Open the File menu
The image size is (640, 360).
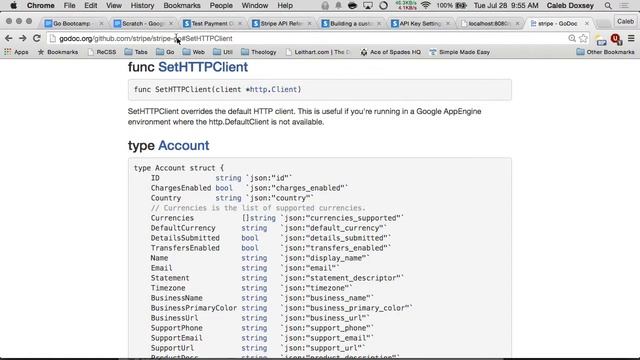click(69, 6)
